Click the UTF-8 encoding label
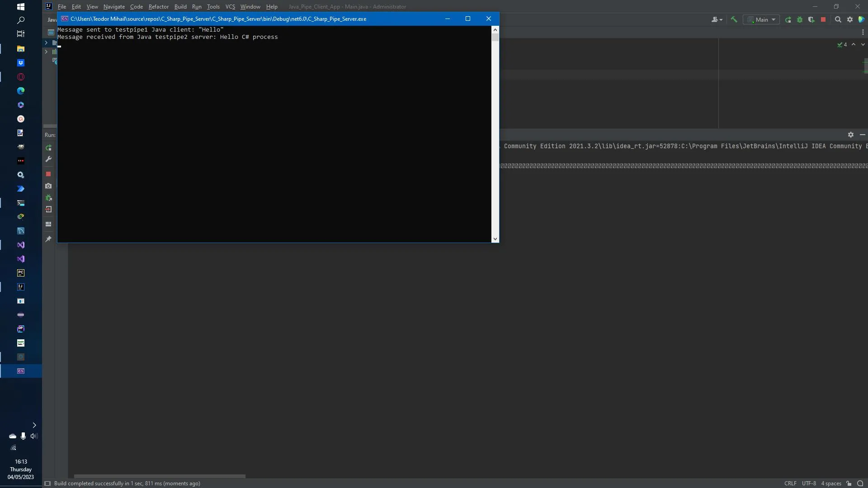868x488 pixels. pos(809,483)
